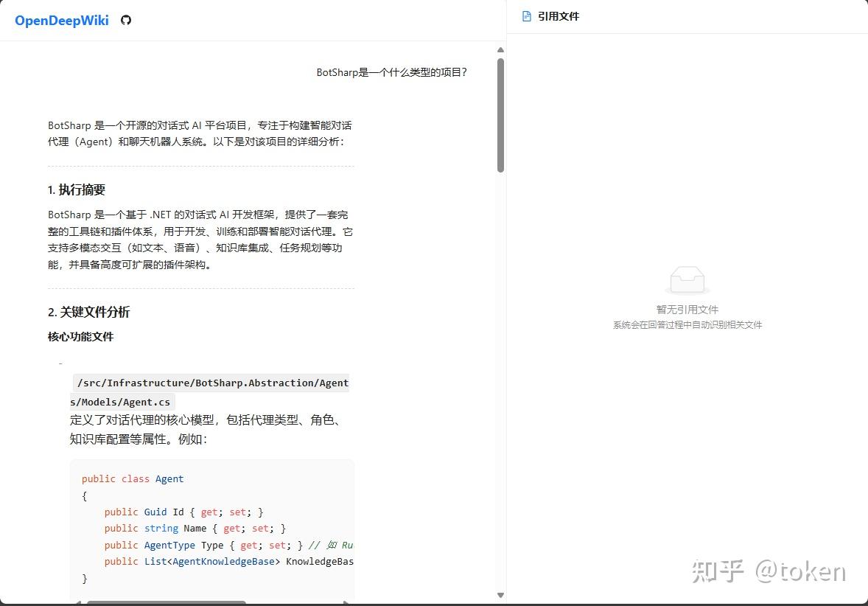The height and width of the screenshot is (606, 868).
Task: Click the 系统会在回答过程中自动识别相关文件 hint text
Action: pos(687,325)
